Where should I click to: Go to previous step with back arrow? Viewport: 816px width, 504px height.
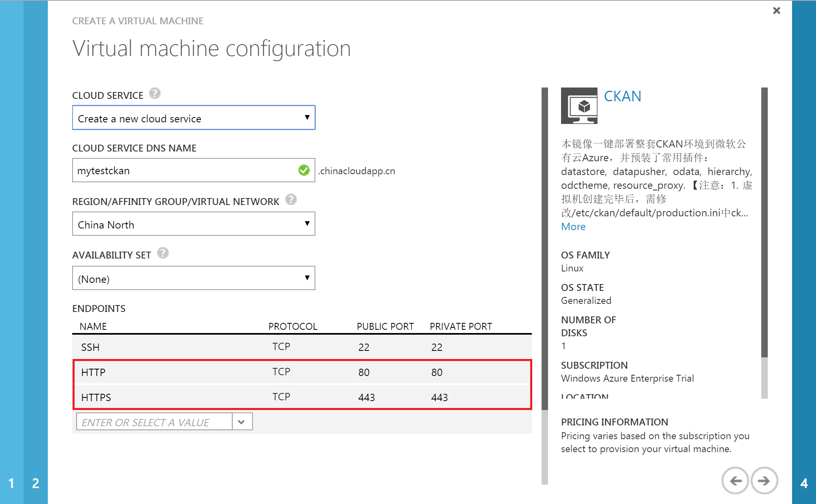click(x=735, y=481)
